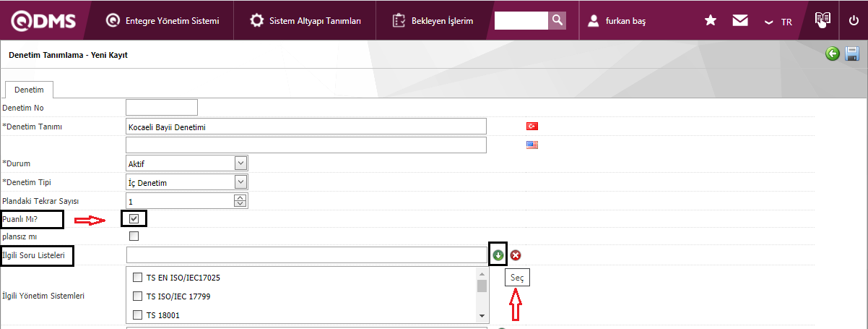Check TS 18001 checkbox
Screen dimensions: 868x329
[138, 315]
